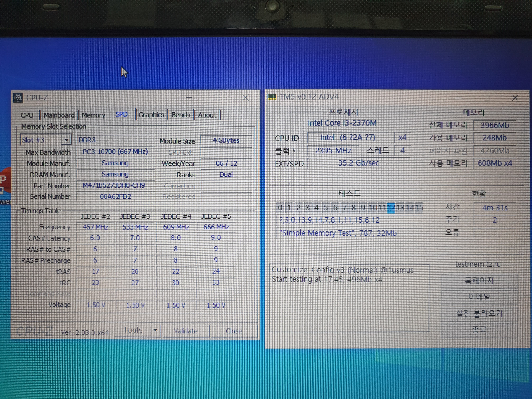The image size is (532, 399).
Task: Click JEDEC #3 frequency 533 MHz cell
Action: pos(135,227)
